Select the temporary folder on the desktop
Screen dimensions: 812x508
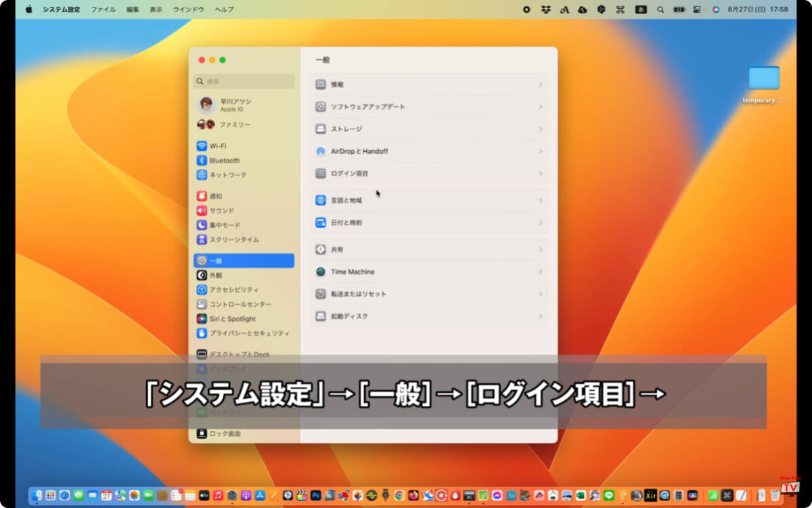tap(764, 84)
